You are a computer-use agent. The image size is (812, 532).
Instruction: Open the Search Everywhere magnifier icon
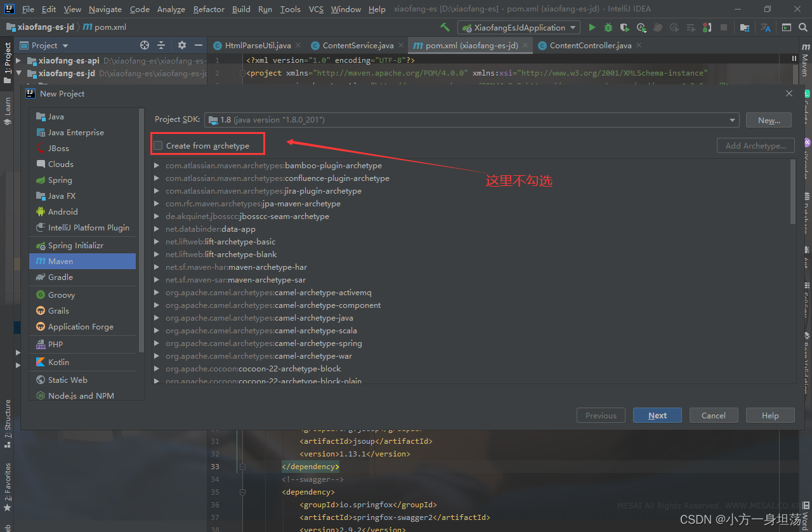tap(803, 27)
